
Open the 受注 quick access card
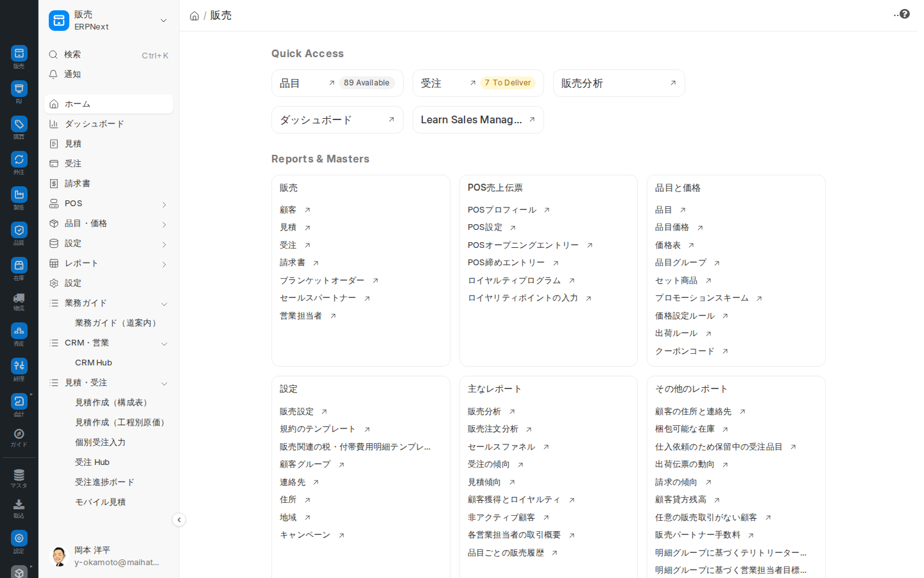pyautogui.click(x=478, y=83)
